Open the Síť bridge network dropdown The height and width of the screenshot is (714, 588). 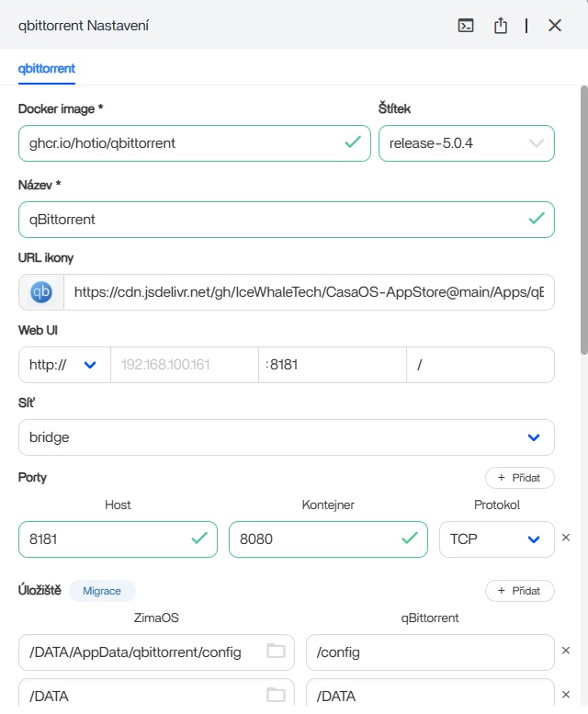pyautogui.click(x=286, y=437)
